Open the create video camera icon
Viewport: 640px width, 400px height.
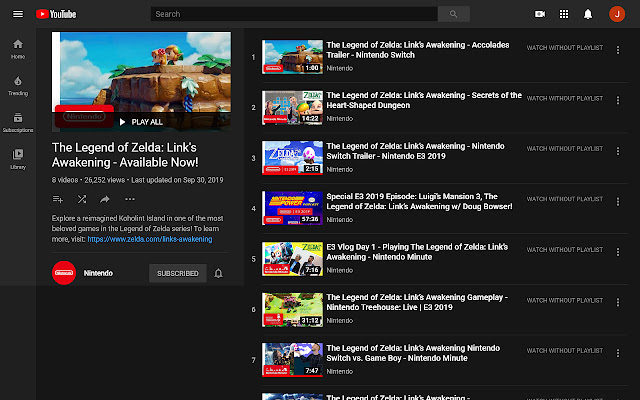(540, 14)
